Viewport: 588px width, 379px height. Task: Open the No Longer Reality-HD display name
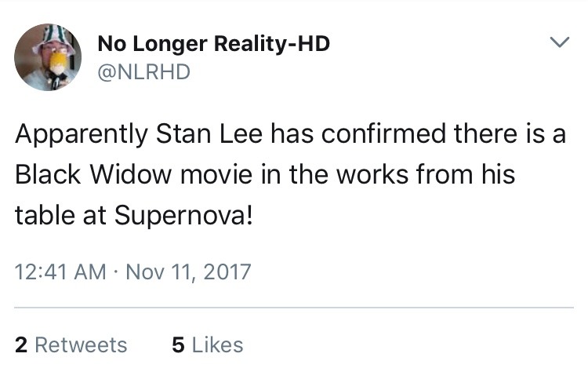tap(213, 44)
